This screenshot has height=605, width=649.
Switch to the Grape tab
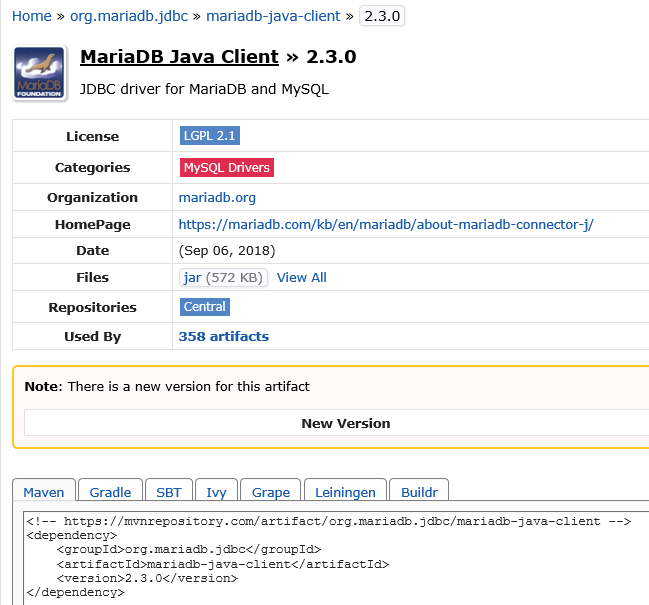(x=271, y=492)
